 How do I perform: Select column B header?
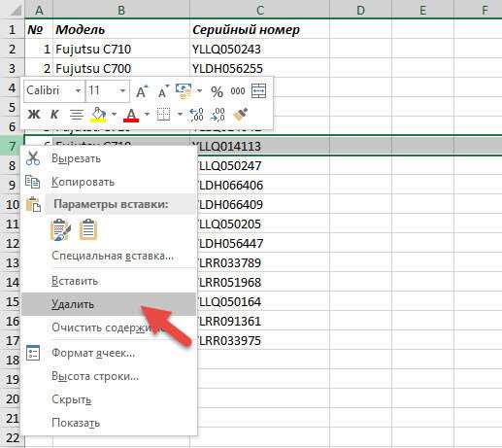coord(121,10)
